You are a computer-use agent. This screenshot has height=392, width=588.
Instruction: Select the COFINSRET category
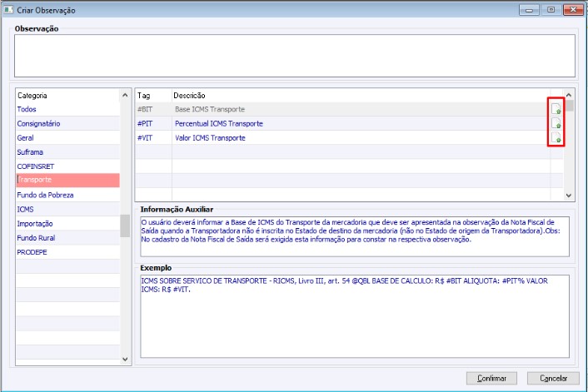click(x=67, y=166)
